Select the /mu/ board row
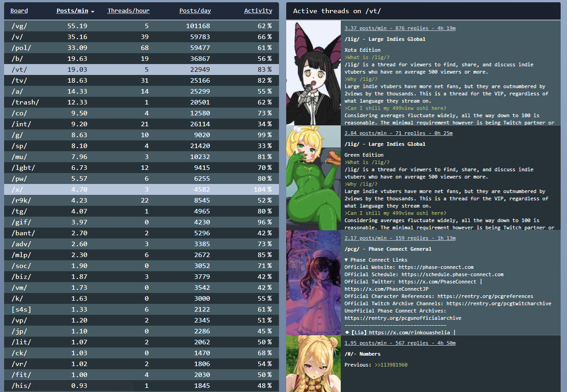 (141, 157)
